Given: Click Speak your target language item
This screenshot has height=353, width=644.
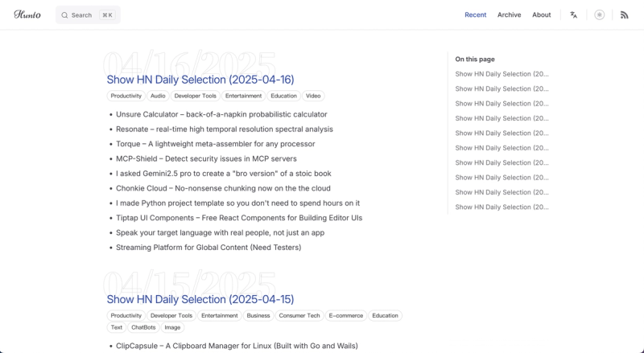Looking at the screenshot, I should pos(220,232).
